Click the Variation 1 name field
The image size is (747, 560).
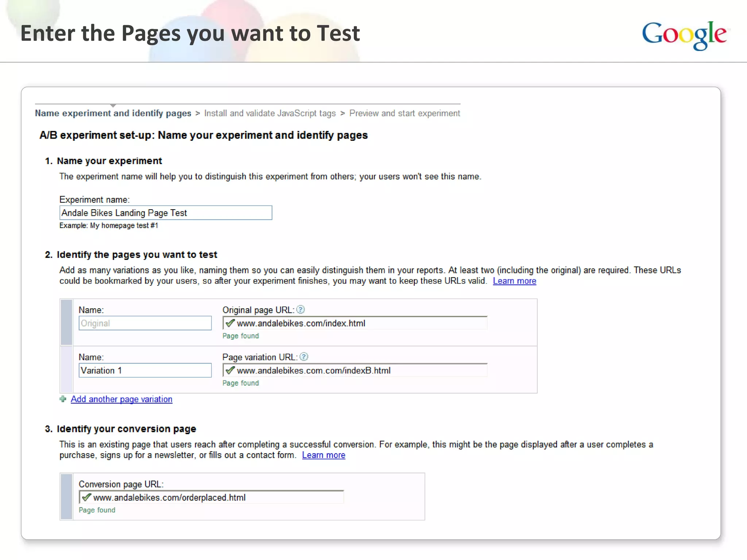(x=145, y=370)
